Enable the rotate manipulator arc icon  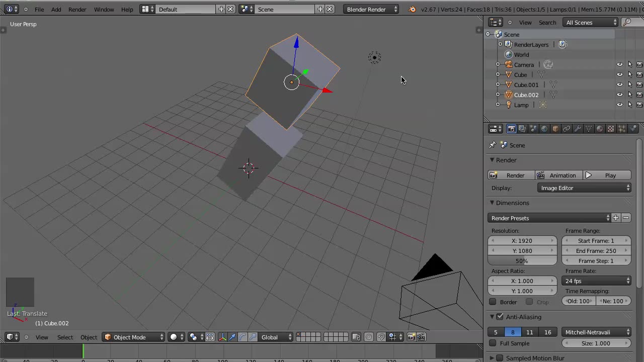(x=243, y=337)
